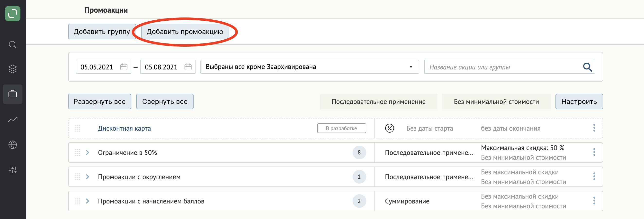Image resolution: width=644 pixels, height=219 pixels.
Task: Click Развернуть все button
Action: pos(99,102)
